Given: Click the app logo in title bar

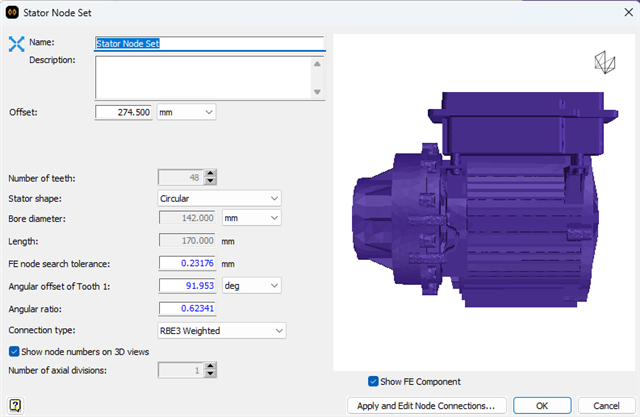Looking at the screenshot, I should click(12, 13).
